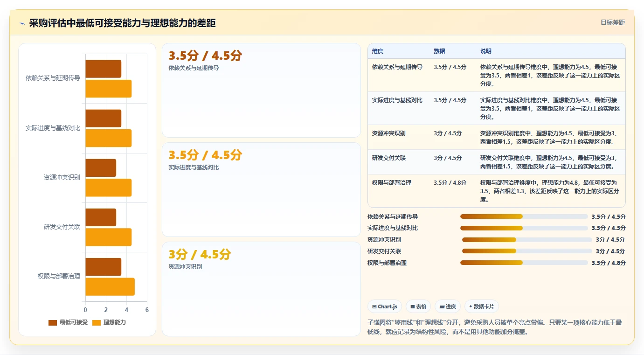
Task: Toggle the 最低可接受 legend swatch
Action: coord(53,322)
